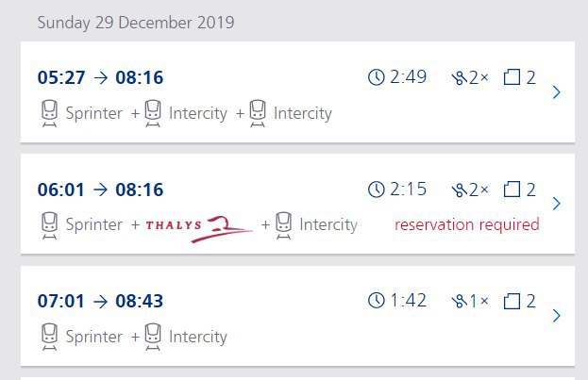Click the Sunday 29 December 2019 date header
The height and width of the screenshot is (380, 588).
point(136,23)
